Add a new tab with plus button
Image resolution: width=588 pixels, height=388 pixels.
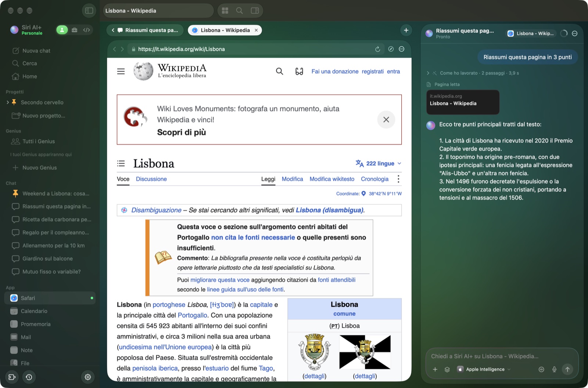pos(406,30)
